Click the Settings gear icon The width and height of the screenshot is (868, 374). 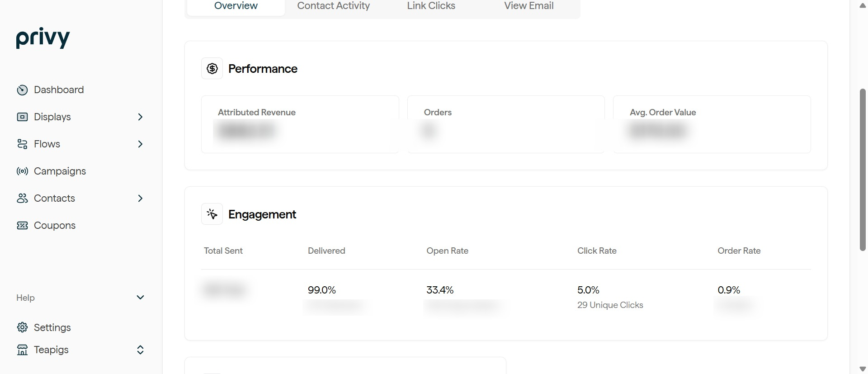[x=22, y=327]
